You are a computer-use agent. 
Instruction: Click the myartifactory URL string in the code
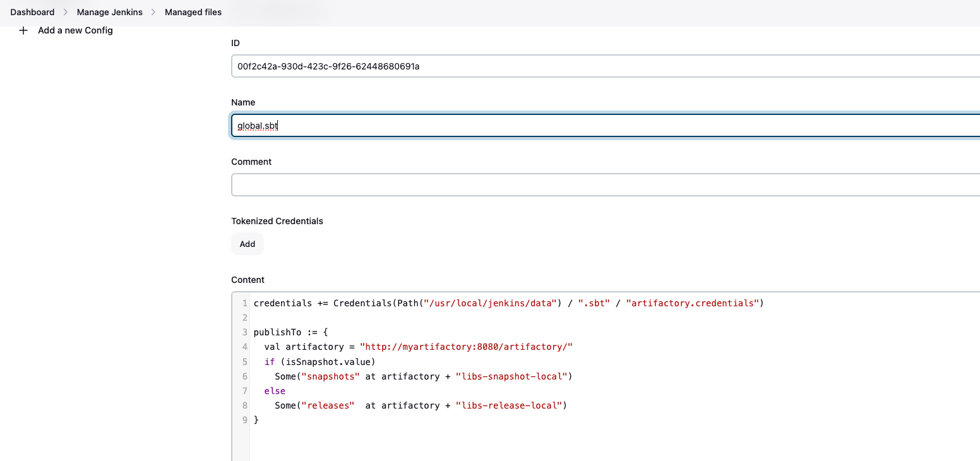[466, 347]
